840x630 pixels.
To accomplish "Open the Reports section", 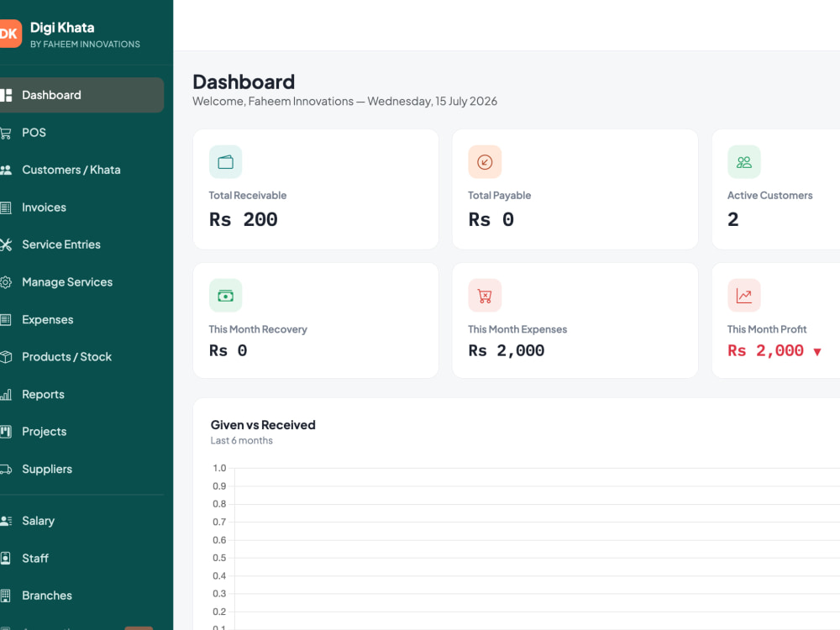I will 82,395.
